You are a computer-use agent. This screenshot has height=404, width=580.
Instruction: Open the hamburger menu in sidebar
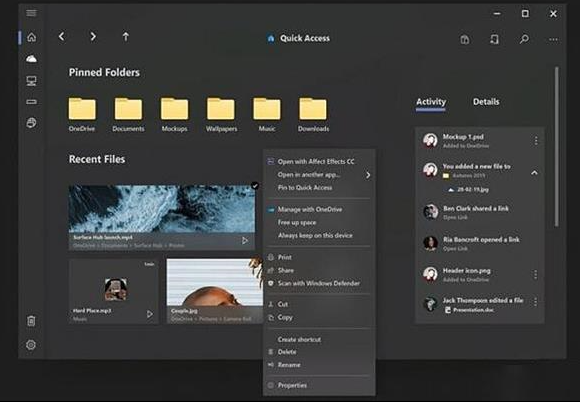click(31, 13)
